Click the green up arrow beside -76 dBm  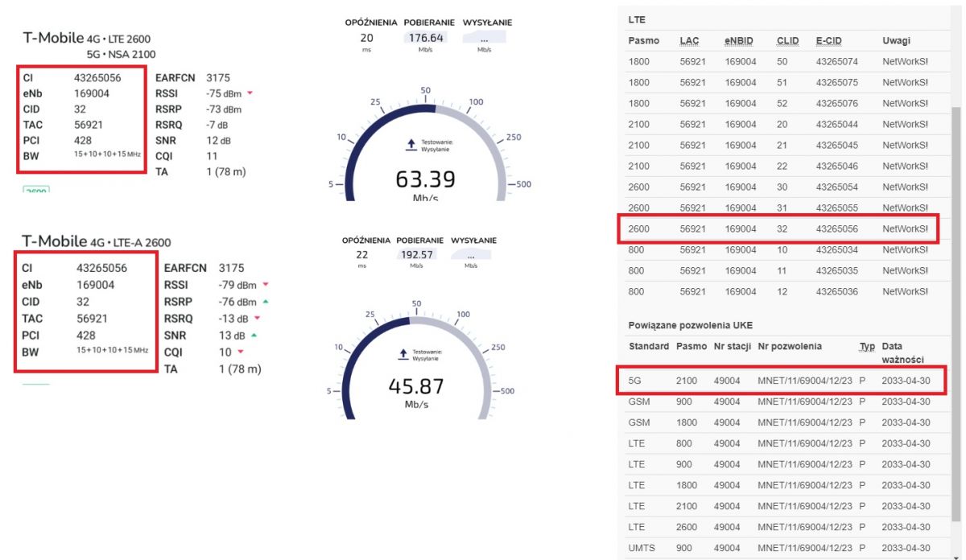click(x=265, y=302)
